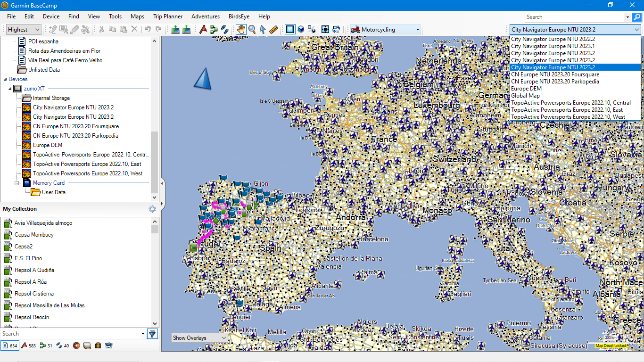Viewport: 644px width, 362px height.
Task: Click the collection Search input field
Action: [70, 334]
